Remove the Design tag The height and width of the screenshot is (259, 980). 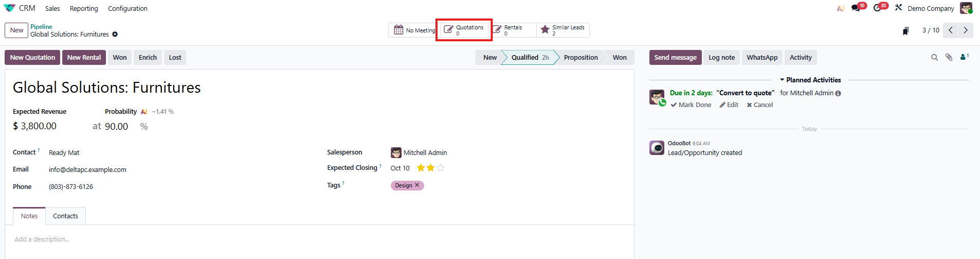(x=417, y=185)
